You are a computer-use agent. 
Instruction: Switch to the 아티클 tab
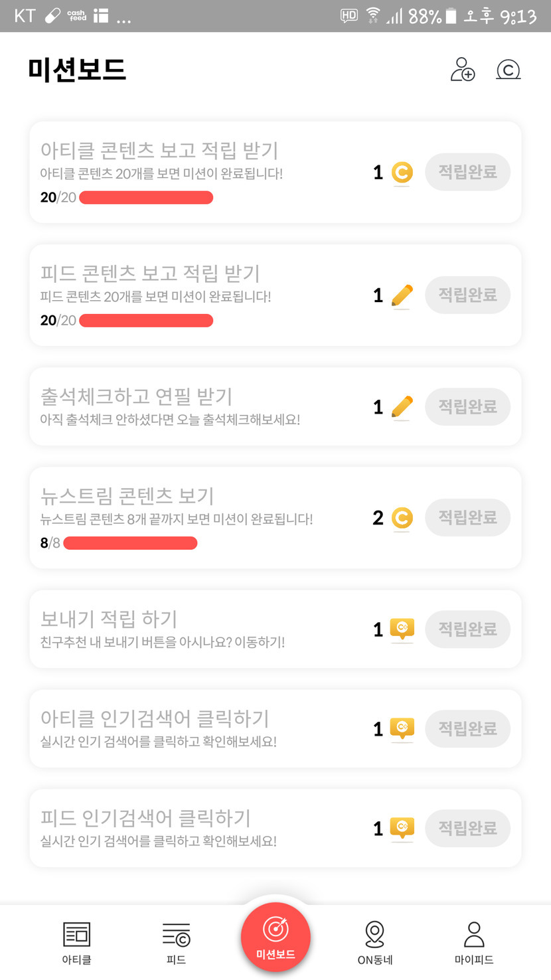pos(76,943)
